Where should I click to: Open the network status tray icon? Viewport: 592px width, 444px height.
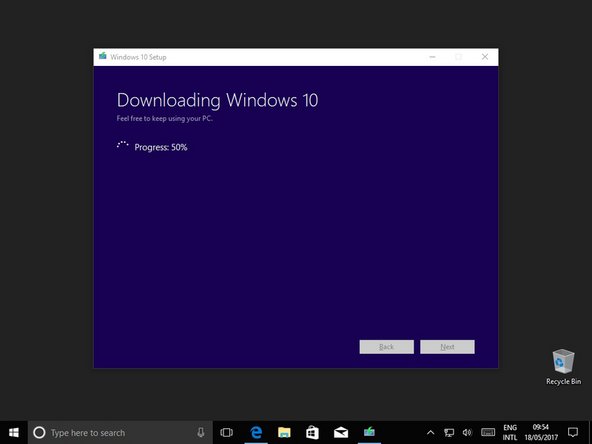click(449, 433)
